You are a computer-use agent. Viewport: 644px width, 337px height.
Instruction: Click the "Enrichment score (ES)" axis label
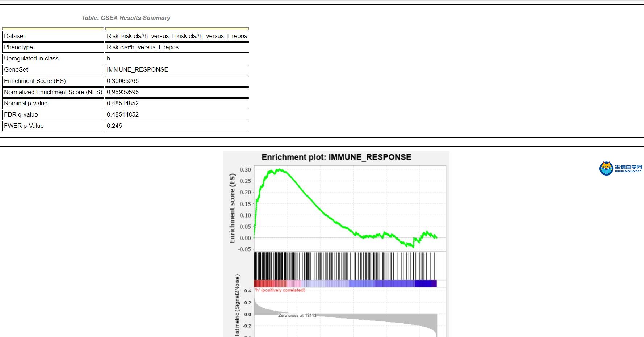click(232, 208)
